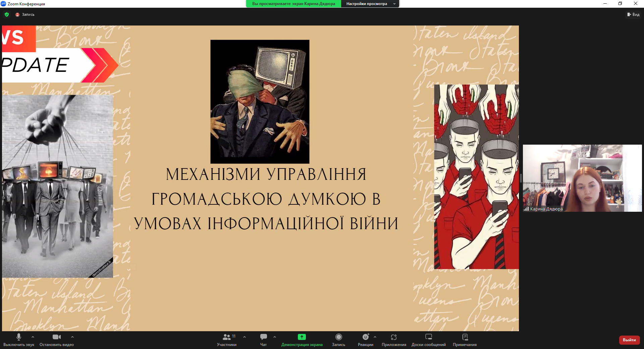Click the participant name label 'Карина Дядюра'
Screen dimensions: 644x349
tap(546, 209)
